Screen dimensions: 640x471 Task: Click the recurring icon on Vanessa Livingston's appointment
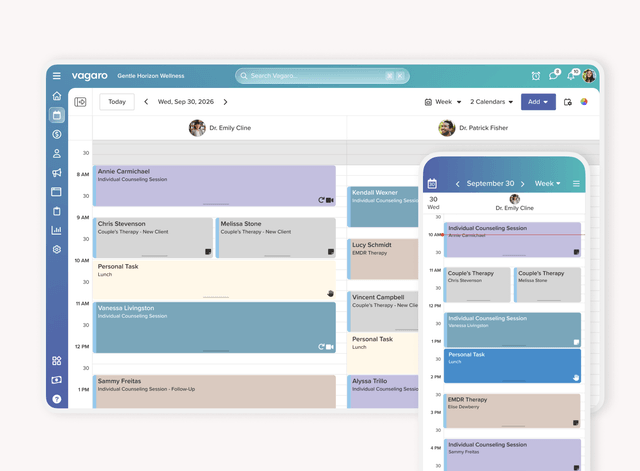[x=321, y=347]
